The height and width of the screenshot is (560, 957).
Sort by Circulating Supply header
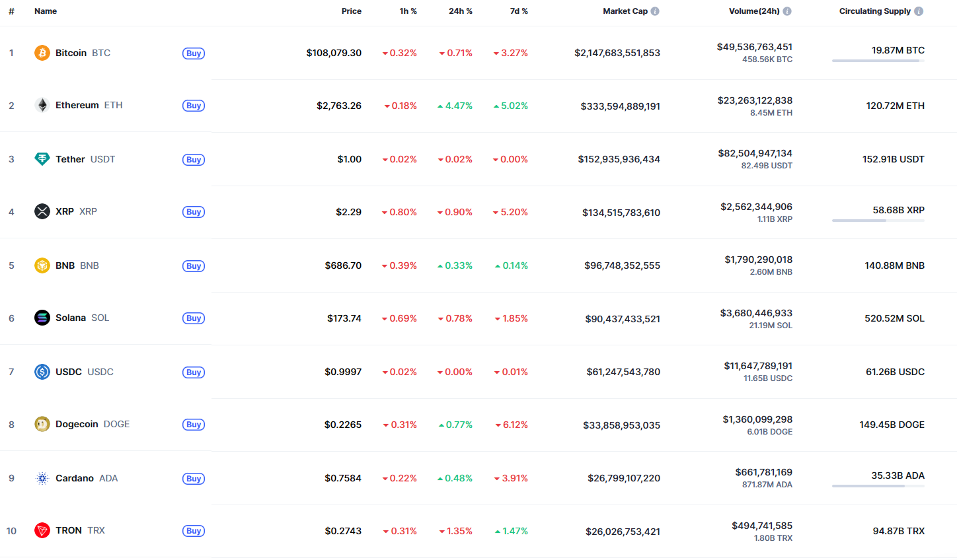(x=875, y=11)
